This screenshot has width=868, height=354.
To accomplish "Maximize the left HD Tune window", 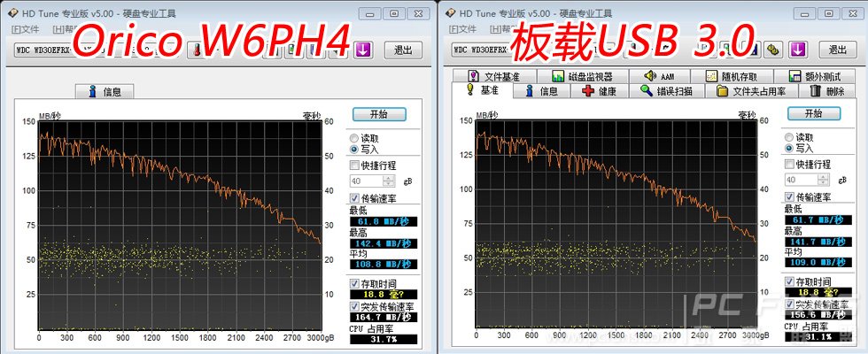I will tap(394, 13).
